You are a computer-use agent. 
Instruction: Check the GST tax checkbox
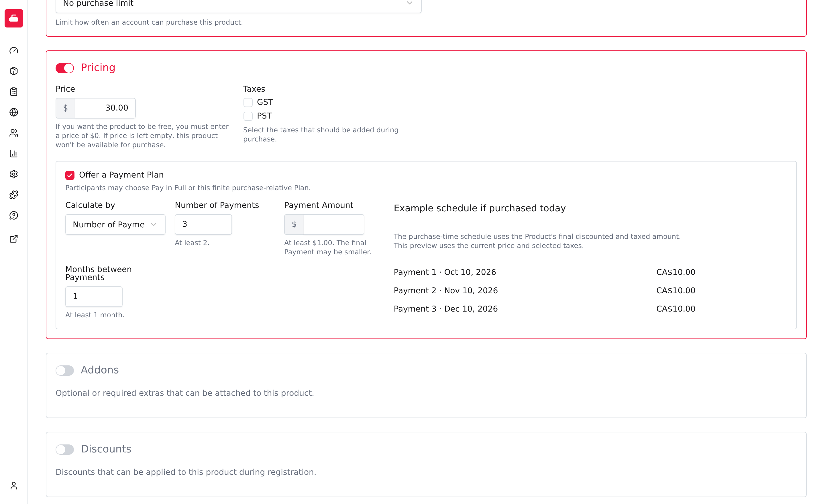(x=248, y=103)
